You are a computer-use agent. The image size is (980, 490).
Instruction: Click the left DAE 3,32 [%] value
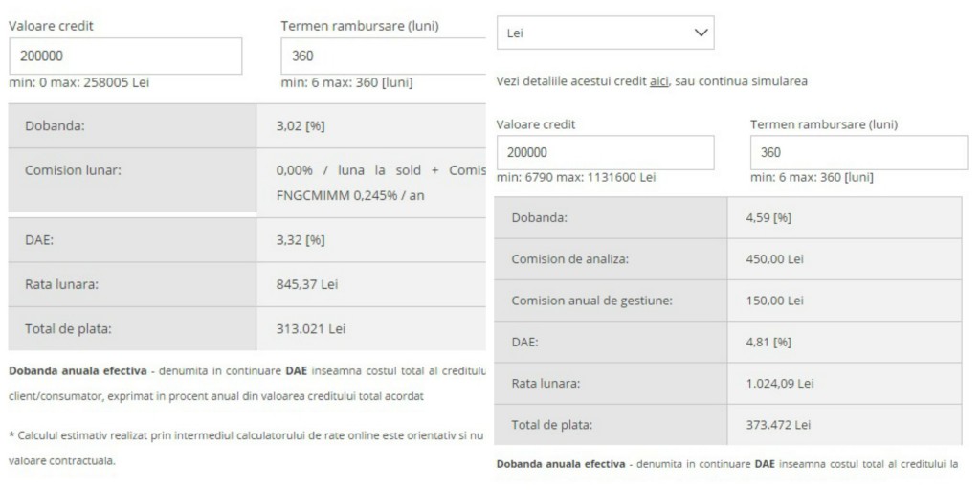pos(301,240)
